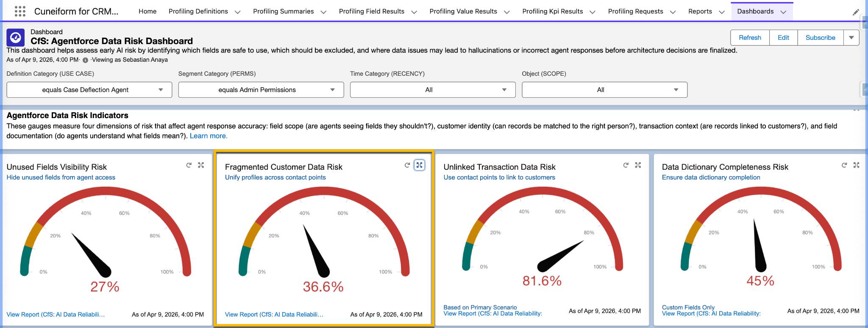The image size is (868, 328).
Task: View report for Fragmented Customer Data Risk
Action: click(274, 314)
